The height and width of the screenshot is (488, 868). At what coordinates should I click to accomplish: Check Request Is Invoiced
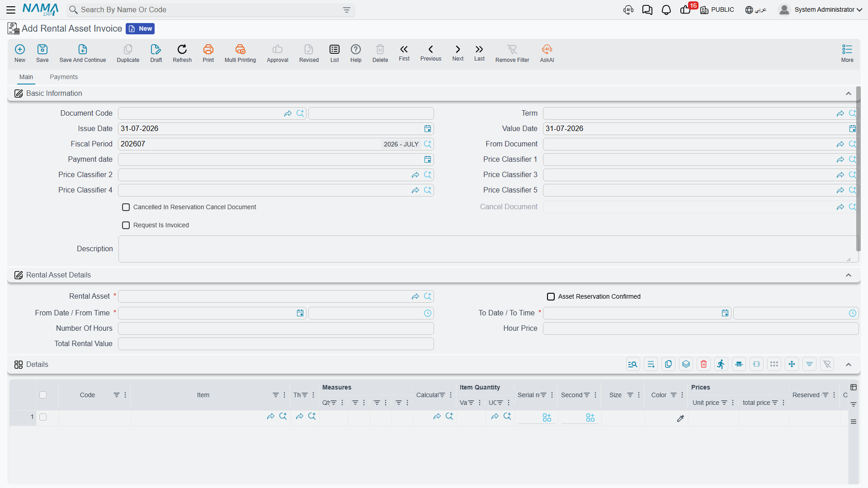(126, 225)
